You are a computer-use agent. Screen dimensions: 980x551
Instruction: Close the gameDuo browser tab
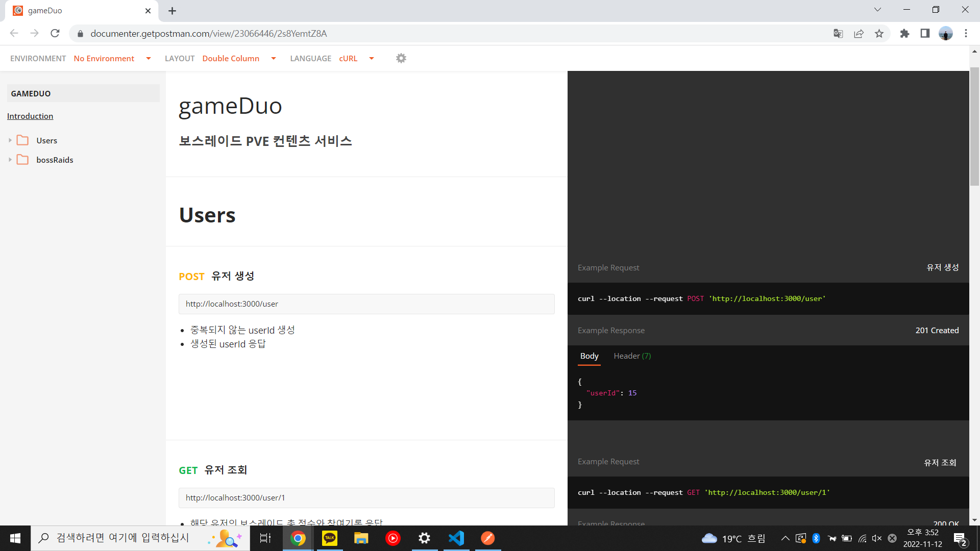[x=148, y=11]
